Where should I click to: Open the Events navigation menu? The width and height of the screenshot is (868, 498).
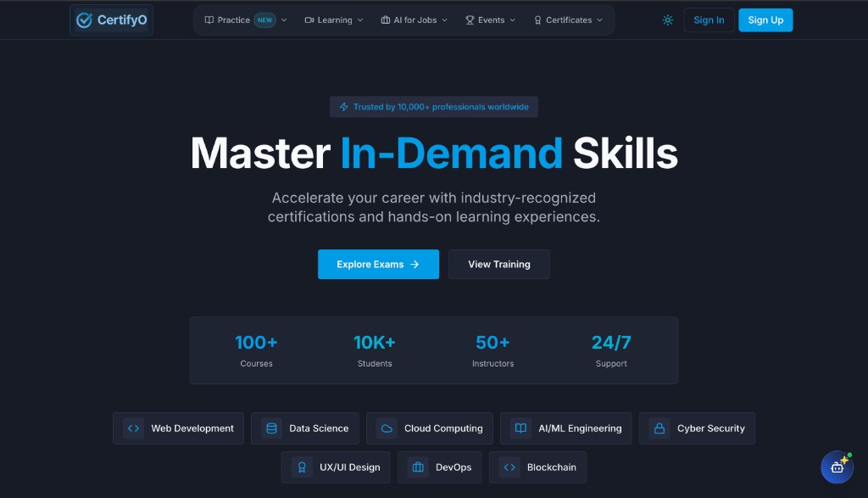491,20
